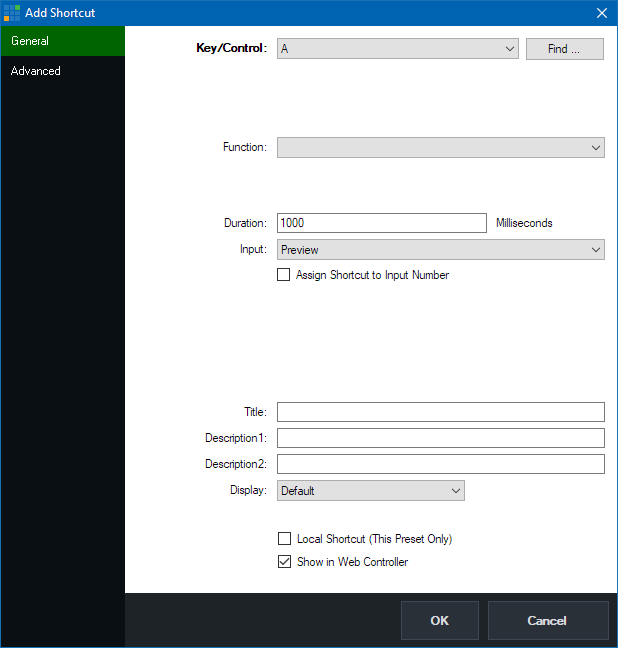
Task: Select the Description2 input field
Action: (440, 464)
